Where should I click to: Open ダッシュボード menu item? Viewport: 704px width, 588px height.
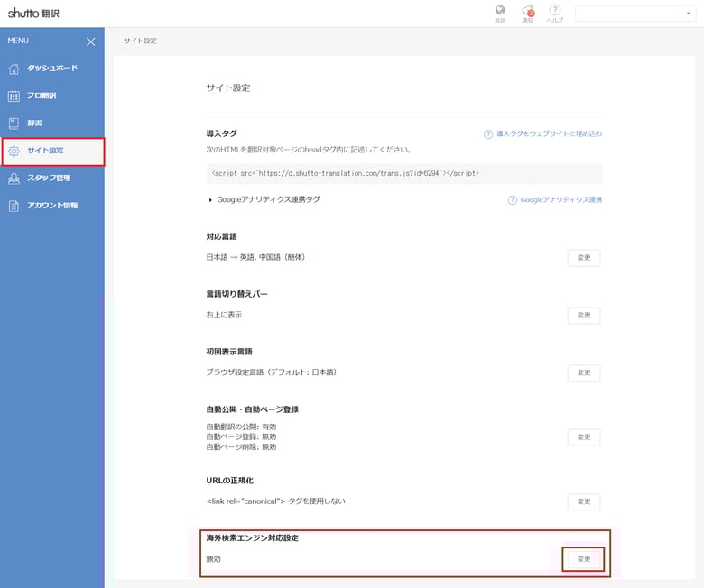52,69
